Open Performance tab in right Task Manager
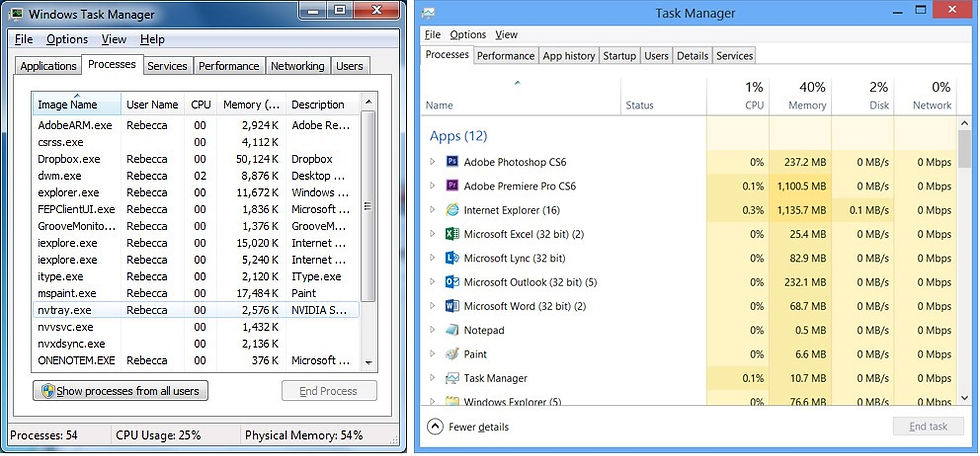 tap(506, 56)
